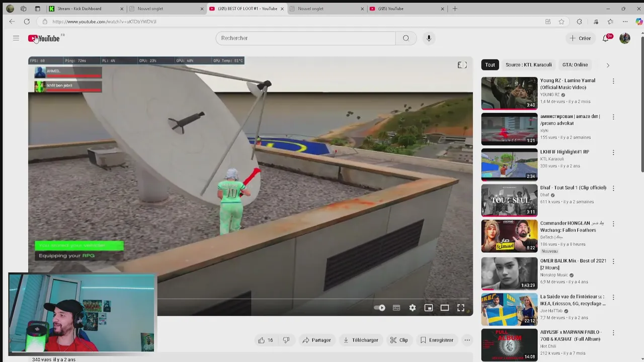The height and width of the screenshot is (362, 644).
Task: Open options for LKHFIF Highlight#1 RP video
Action: tap(613, 152)
